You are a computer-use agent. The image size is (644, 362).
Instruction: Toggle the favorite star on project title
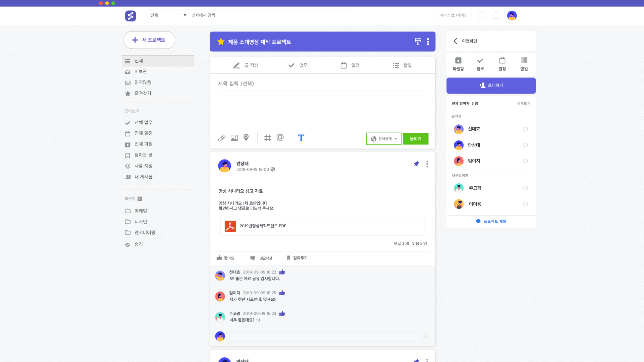click(x=221, y=42)
